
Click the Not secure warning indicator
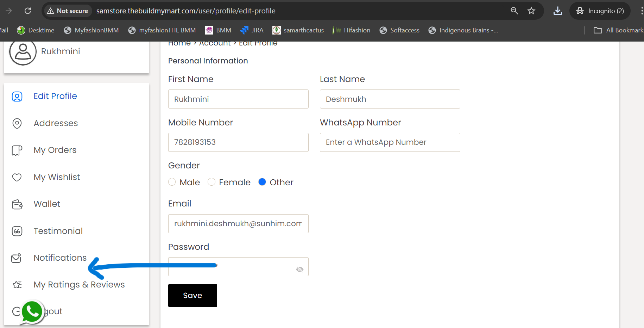[68, 11]
